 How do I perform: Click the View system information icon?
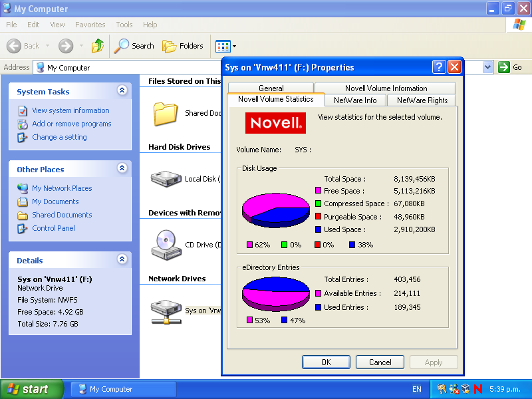pyautogui.click(x=23, y=110)
